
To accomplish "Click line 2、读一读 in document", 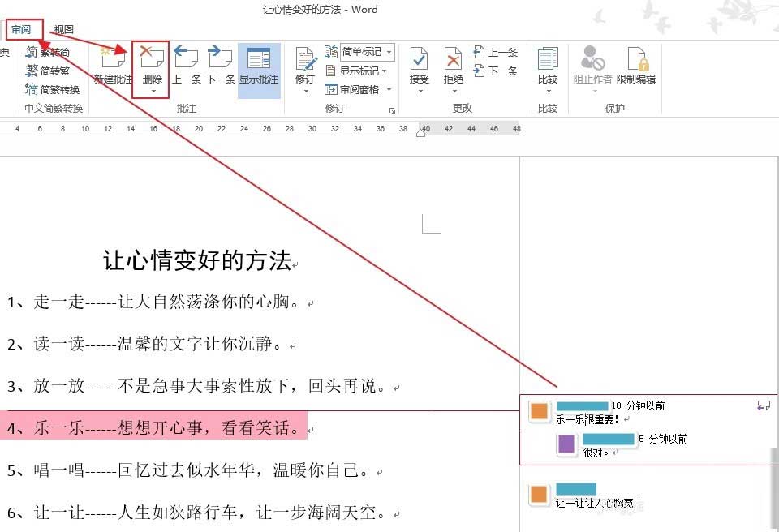I will (145, 344).
